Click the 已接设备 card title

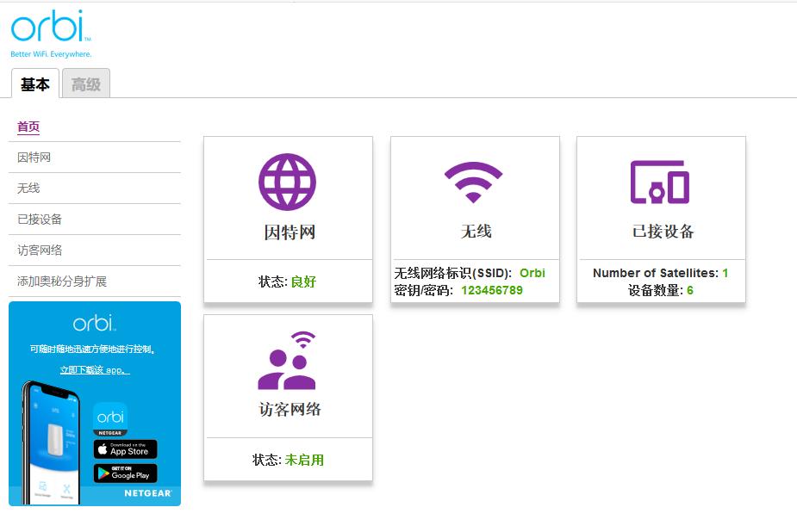(x=663, y=232)
